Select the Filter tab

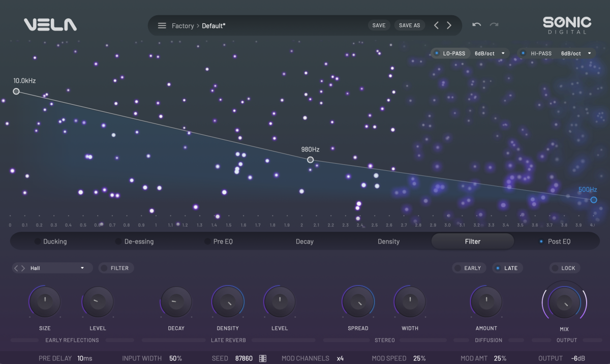[x=473, y=241]
